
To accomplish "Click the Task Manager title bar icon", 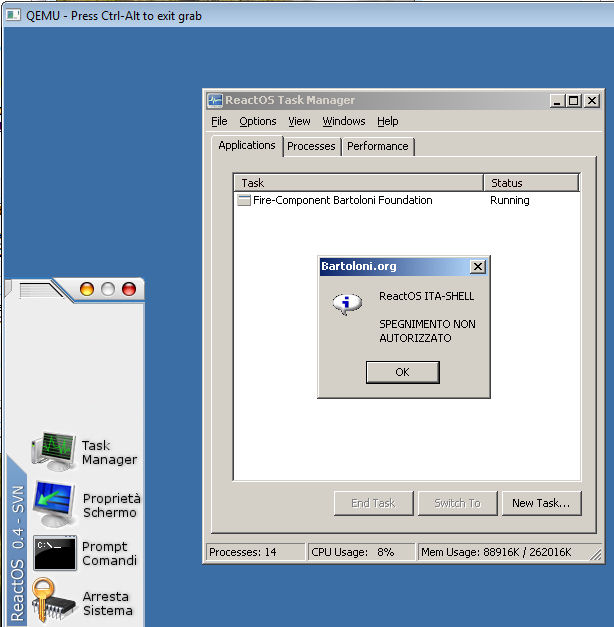I will click(x=215, y=100).
